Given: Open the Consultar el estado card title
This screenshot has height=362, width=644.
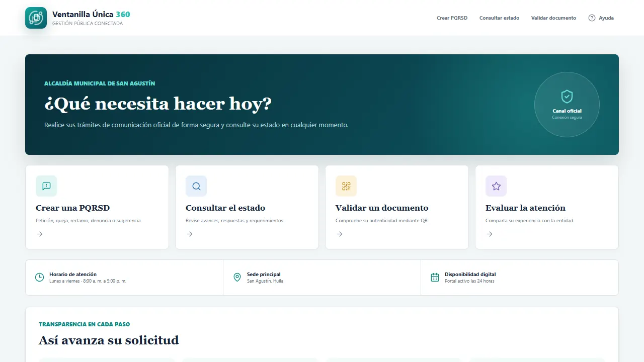Looking at the screenshot, I should click(x=225, y=208).
